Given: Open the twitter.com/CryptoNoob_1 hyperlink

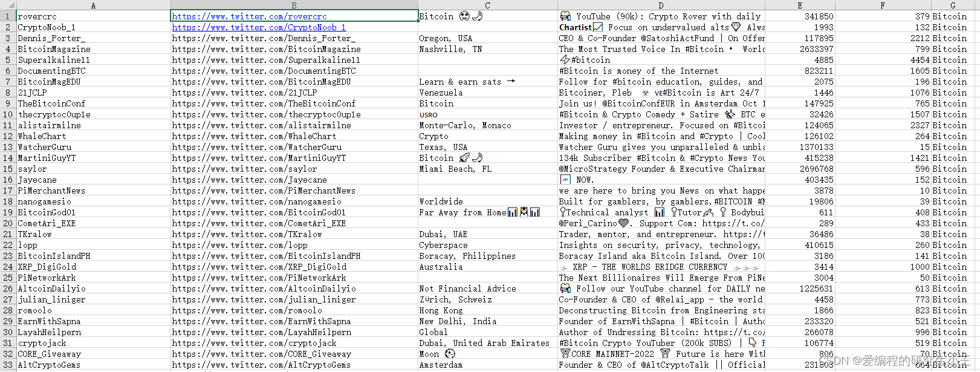Looking at the screenshot, I should pos(259,27).
